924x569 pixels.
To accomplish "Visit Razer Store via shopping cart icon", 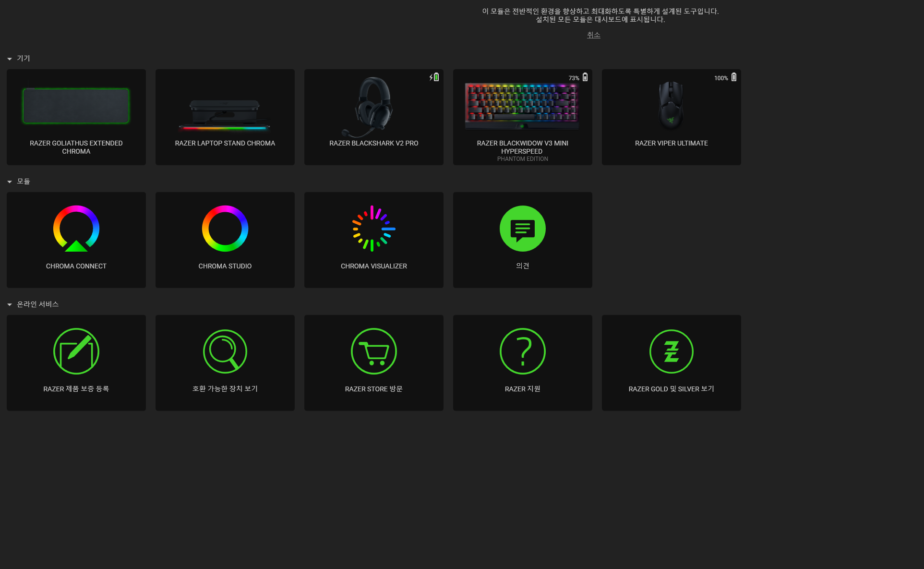I will coord(374,351).
